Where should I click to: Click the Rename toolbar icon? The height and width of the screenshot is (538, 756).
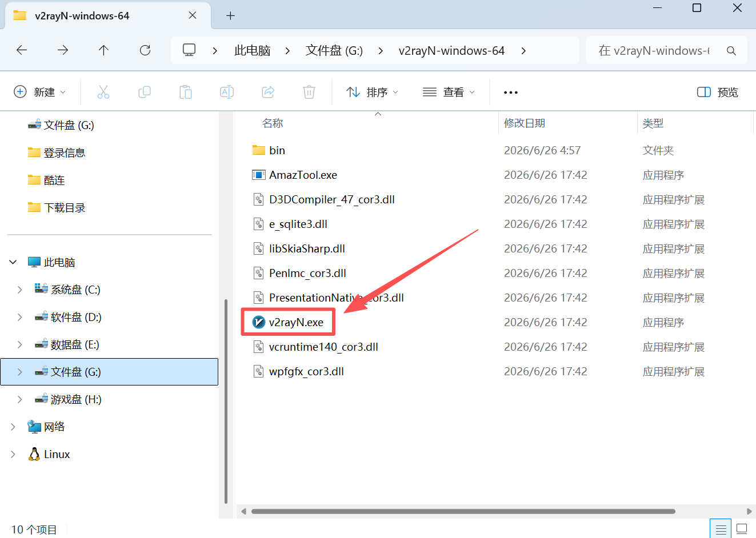point(227,92)
